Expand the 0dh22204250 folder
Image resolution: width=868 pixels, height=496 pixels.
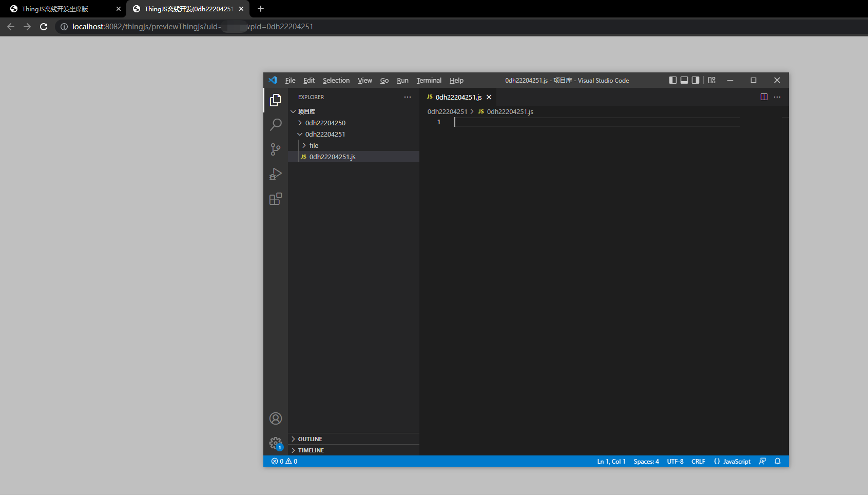354,123
